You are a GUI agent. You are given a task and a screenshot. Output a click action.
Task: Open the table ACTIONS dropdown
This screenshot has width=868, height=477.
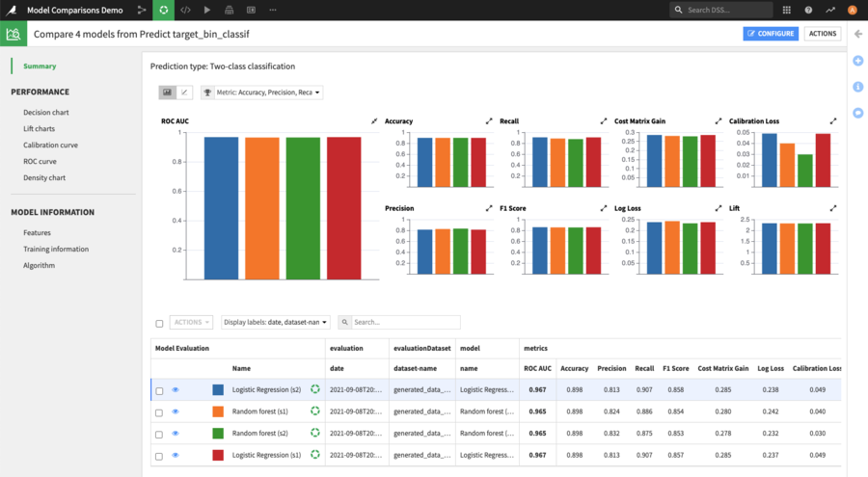point(191,322)
